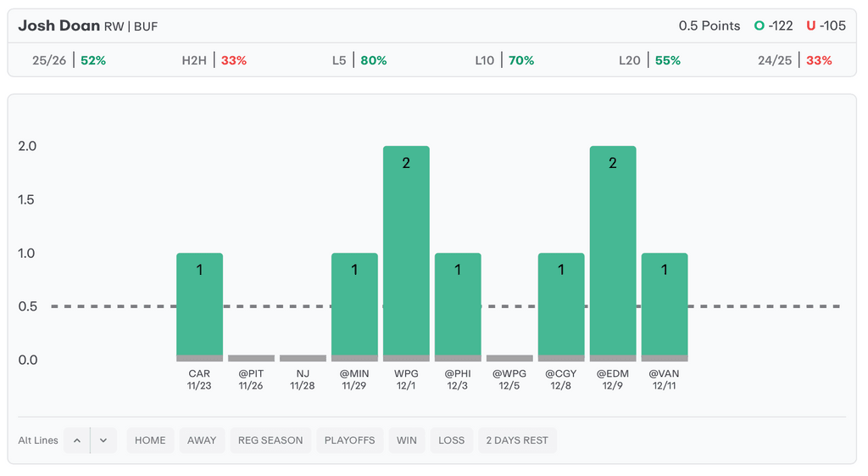Choose the L10 70% split
Viewport: 868px width, 476px height.
click(505, 60)
